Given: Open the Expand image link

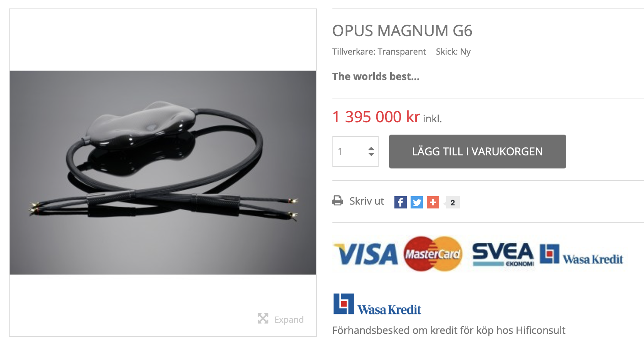Looking at the screenshot, I should (289, 320).
